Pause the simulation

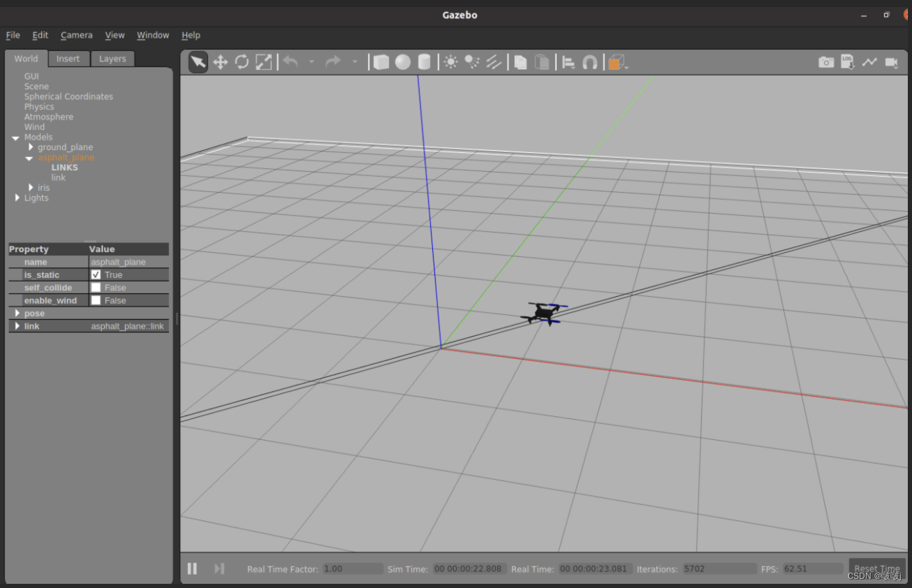(x=192, y=568)
